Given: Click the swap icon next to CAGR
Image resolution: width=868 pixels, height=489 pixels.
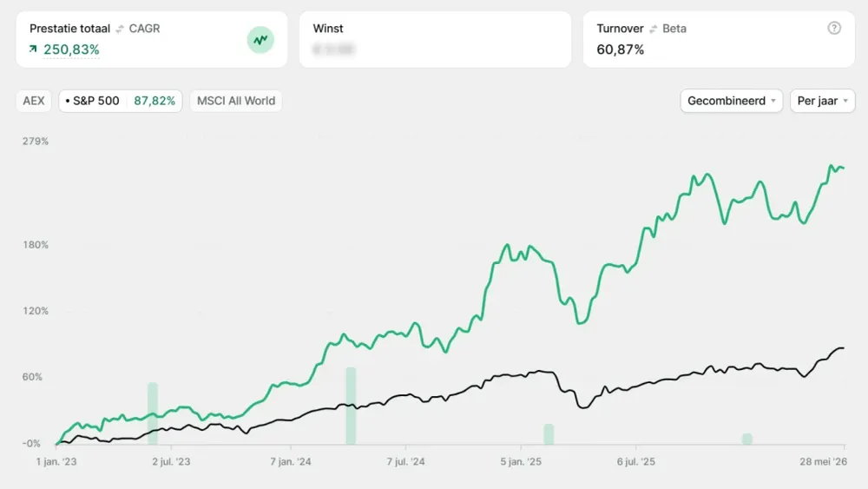Looking at the screenshot, I should click(x=120, y=29).
